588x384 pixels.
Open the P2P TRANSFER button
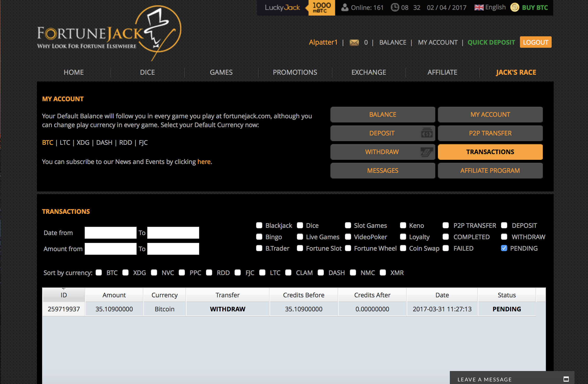(490, 133)
